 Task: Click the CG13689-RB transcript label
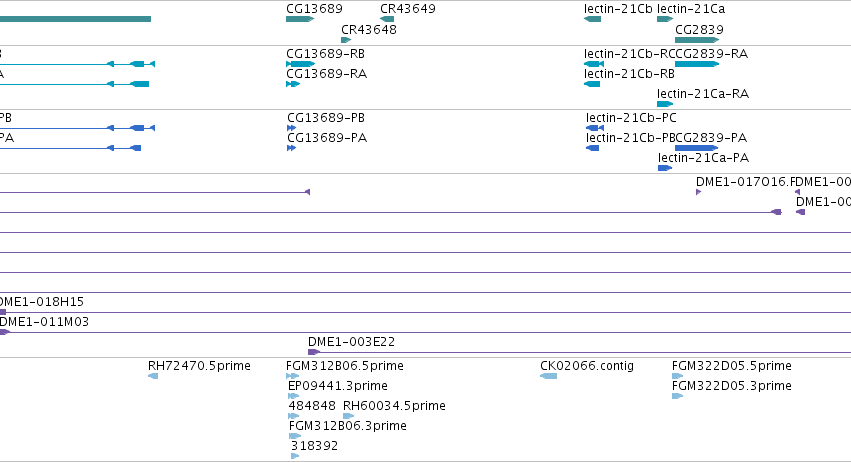coord(326,54)
